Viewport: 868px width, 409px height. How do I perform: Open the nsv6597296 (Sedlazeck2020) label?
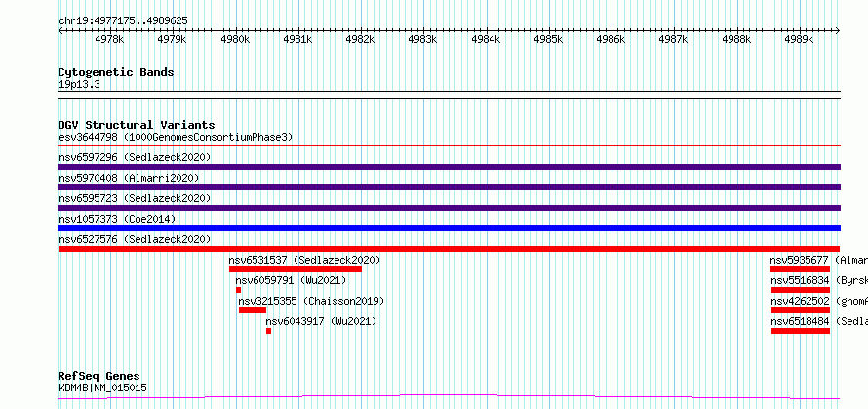click(x=135, y=157)
